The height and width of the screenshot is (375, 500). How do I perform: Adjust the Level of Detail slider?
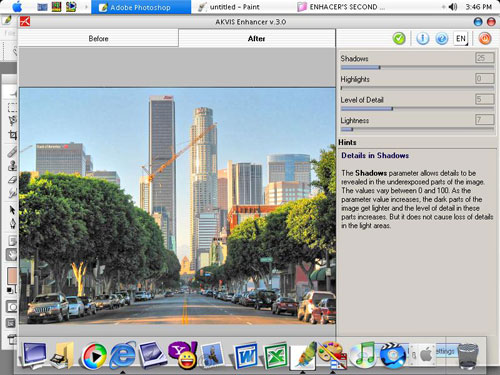click(x=417, y=109)
